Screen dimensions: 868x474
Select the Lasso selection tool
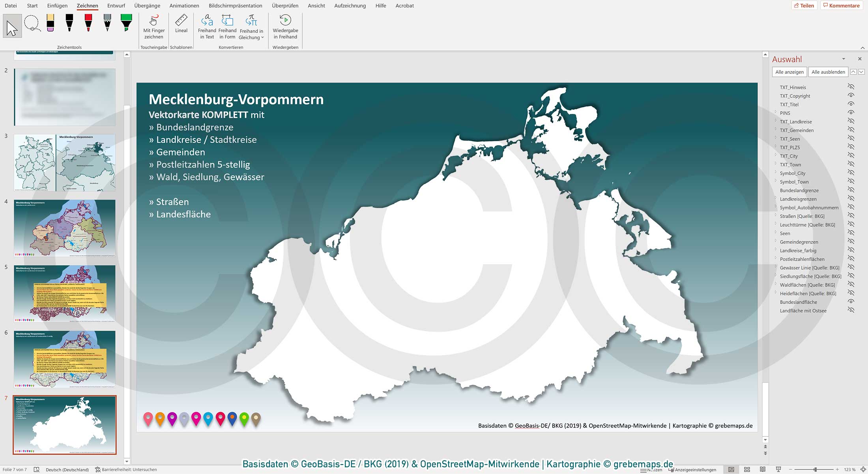coord(32,24)
